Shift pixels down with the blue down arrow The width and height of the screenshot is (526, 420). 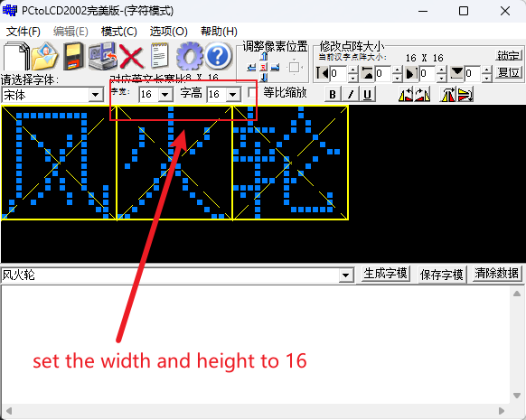[264, 78]
